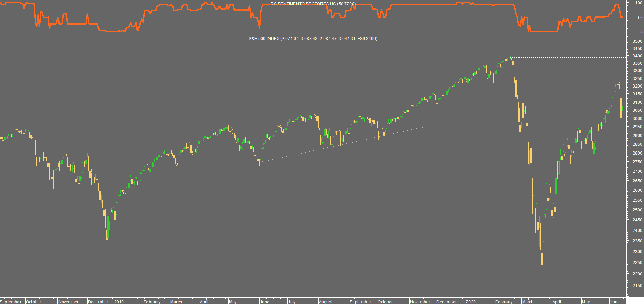Select the 2300 price scale label
Viewport: 644px width, 304px height.
point(637,252)
